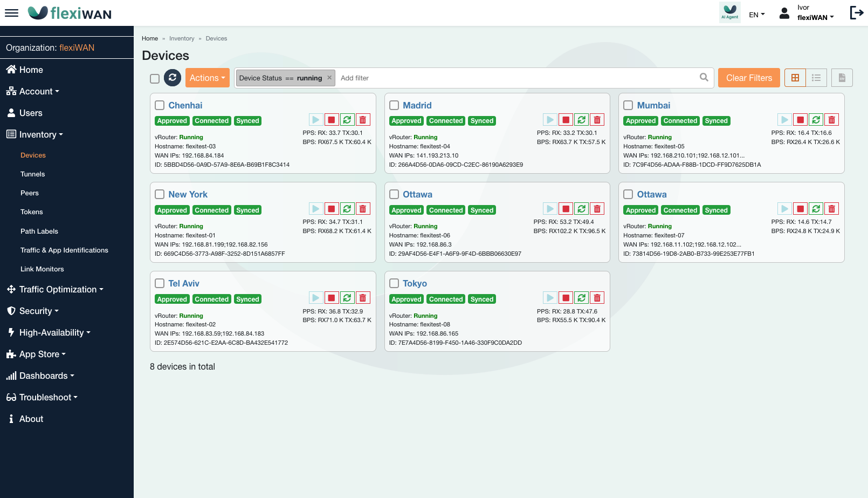Viewport: 868px width, 498px height.
Task: Open Tunnels in the Inventory submenu
Action: pyautogui.click(x=32, y=174)
